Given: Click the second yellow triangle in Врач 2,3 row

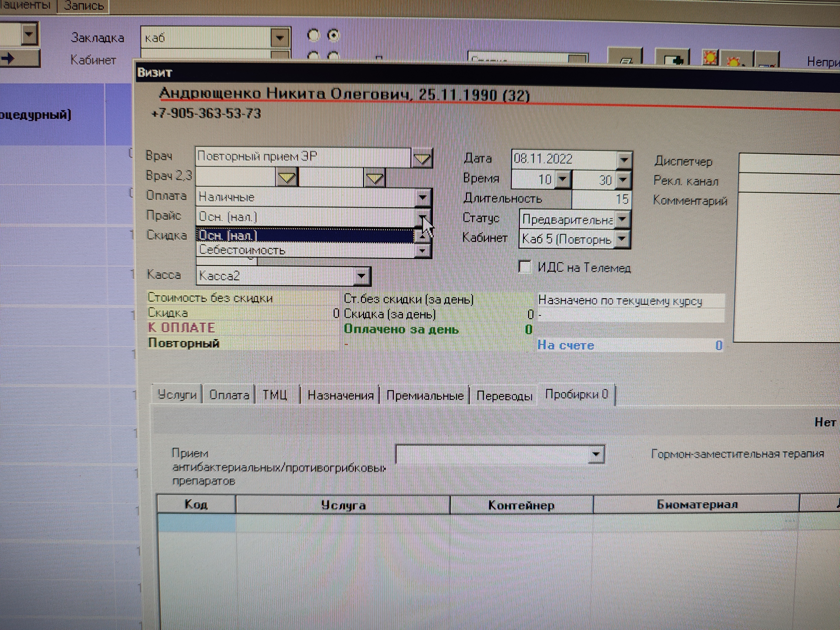Looking at the screenshot, I should (374, 178).
